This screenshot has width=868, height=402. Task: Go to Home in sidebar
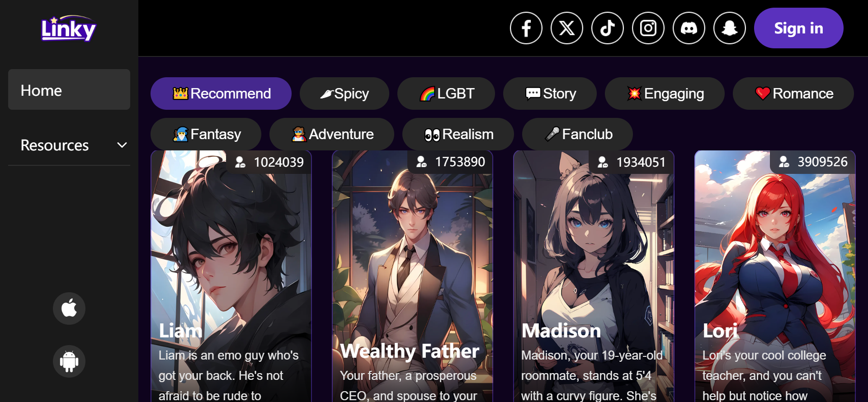[x=69, y=89]
